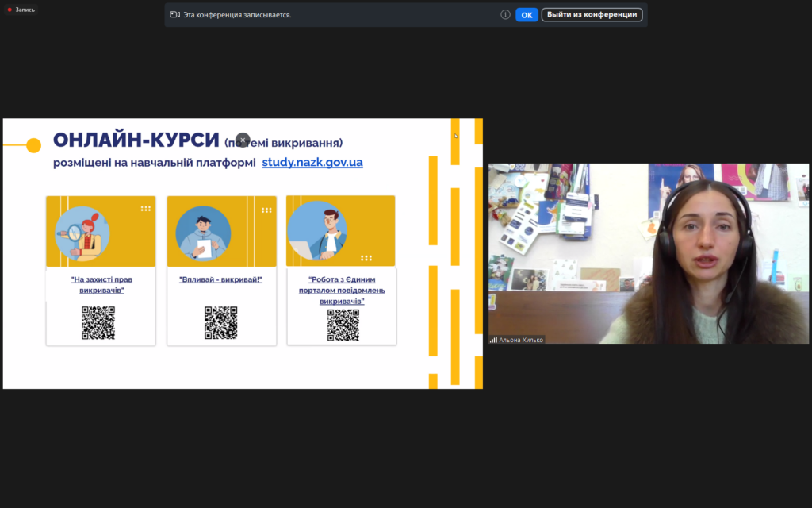Open the info icon beside OK
Image resolution: width=812 pixels, height=508 pixels.
(505, 14)
